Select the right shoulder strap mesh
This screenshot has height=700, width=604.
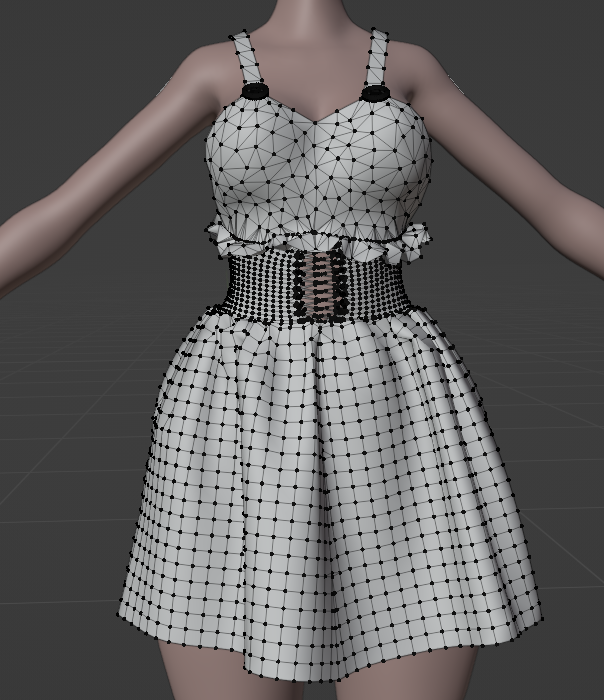pyautogui.click(x=378, y=57)
